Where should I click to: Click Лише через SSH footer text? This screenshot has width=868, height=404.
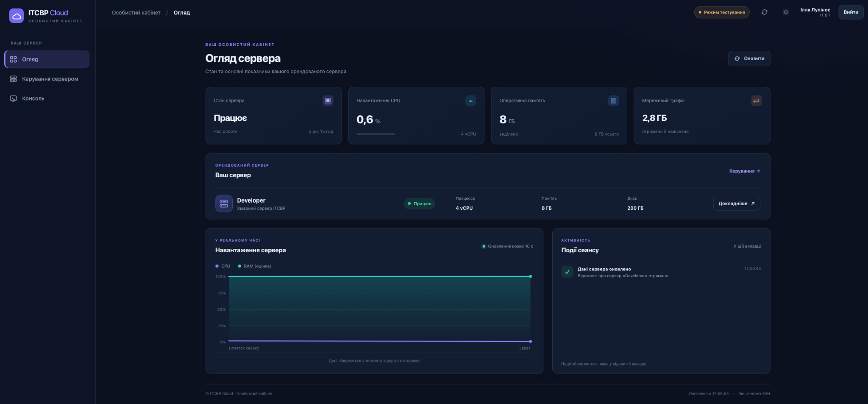point(754,394)
